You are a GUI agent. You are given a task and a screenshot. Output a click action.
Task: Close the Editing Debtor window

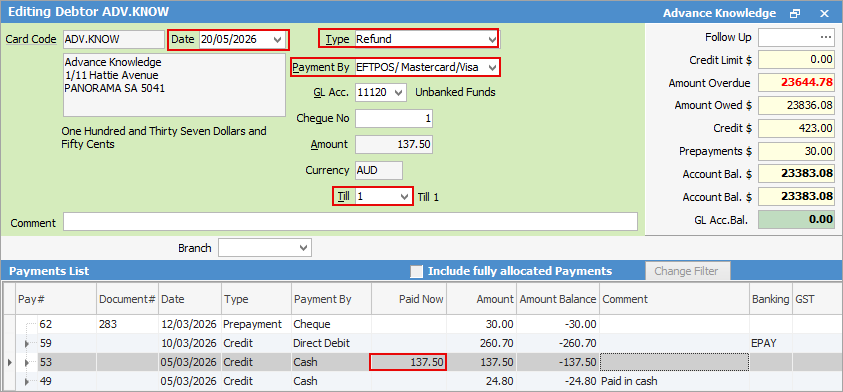(824, 13)
